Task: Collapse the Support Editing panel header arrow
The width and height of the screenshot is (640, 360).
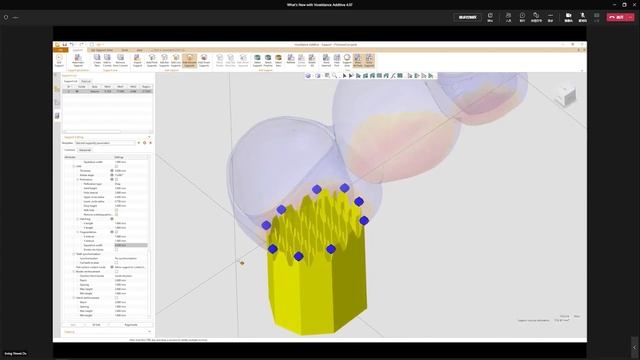Action: click(149, 137)
